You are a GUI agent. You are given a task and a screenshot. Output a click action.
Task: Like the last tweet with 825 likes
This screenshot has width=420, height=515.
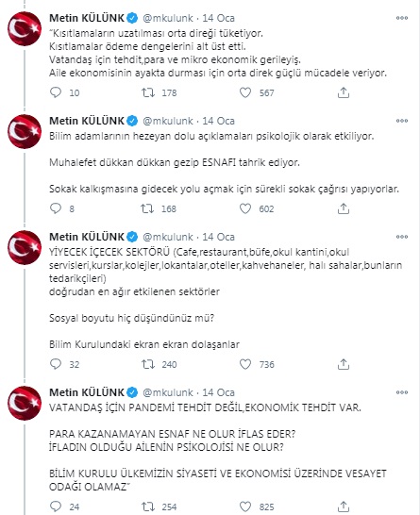[x=245, y=507]
